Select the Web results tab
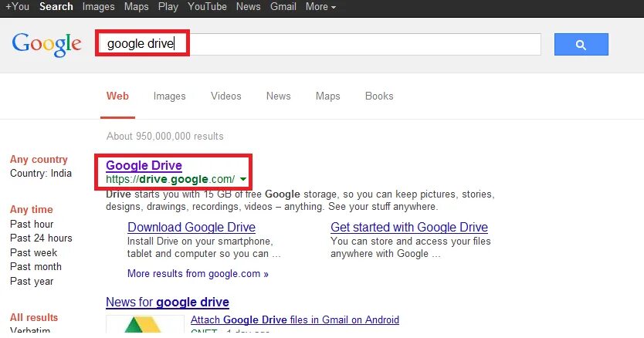Image resolution: width=644 pixels, height=338 pixels. point(117,96)
